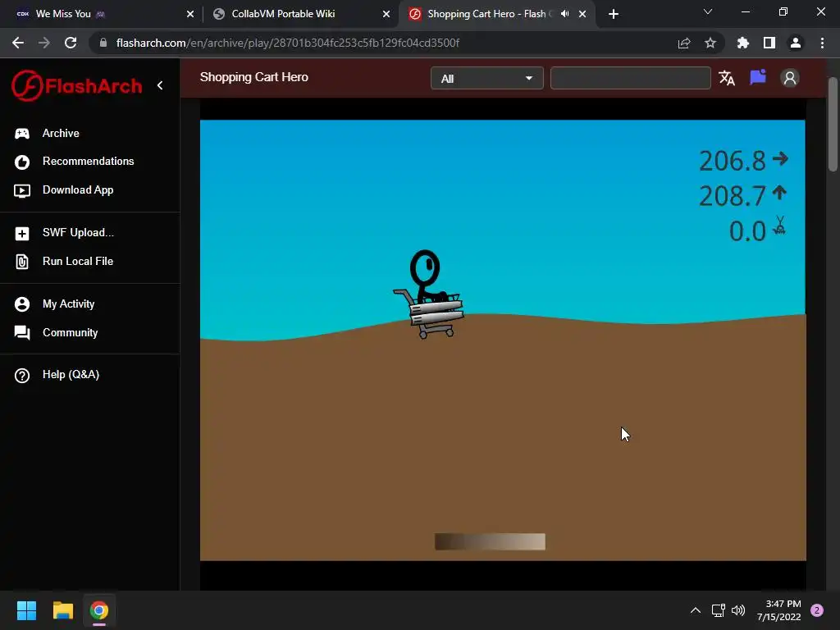Open the tab search chevron
840x630 pixels.
(x=708, y=11)
